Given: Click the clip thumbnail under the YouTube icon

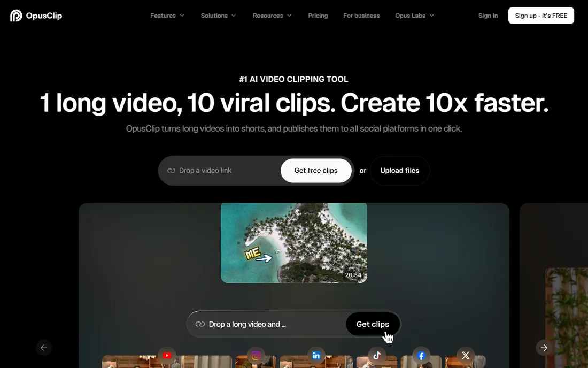Looking at the screenshot, I should coord(167,362).
